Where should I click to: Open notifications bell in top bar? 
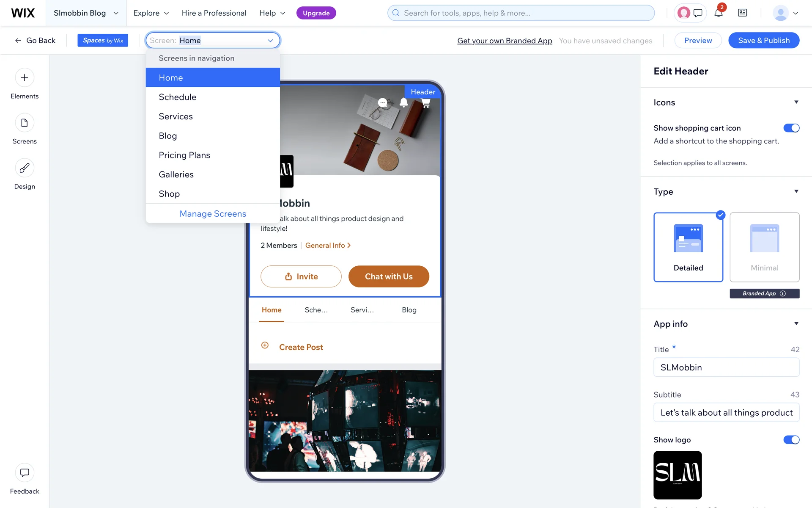[719, 13]
